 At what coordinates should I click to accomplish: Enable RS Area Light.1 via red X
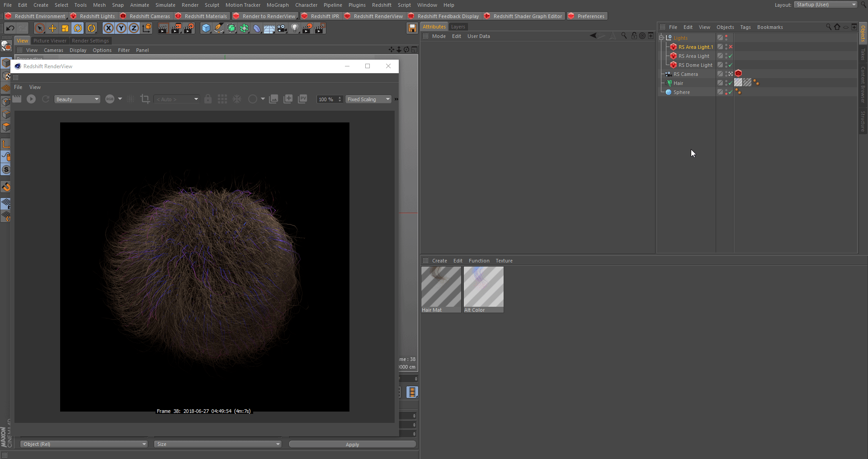(731, 47)
